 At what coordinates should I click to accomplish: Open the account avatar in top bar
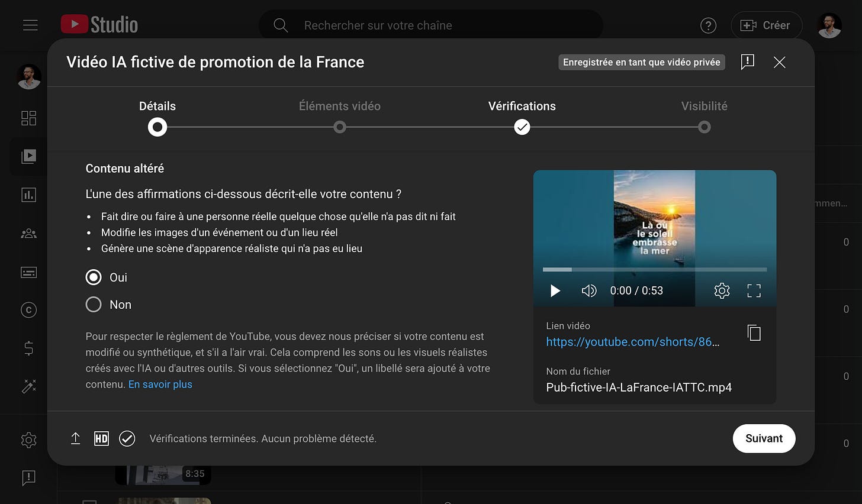pyautogui.click(x=829, y=25)
